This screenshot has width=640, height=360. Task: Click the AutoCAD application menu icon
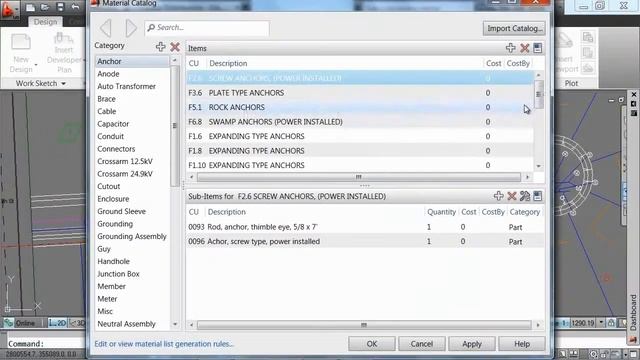(9, 9)
